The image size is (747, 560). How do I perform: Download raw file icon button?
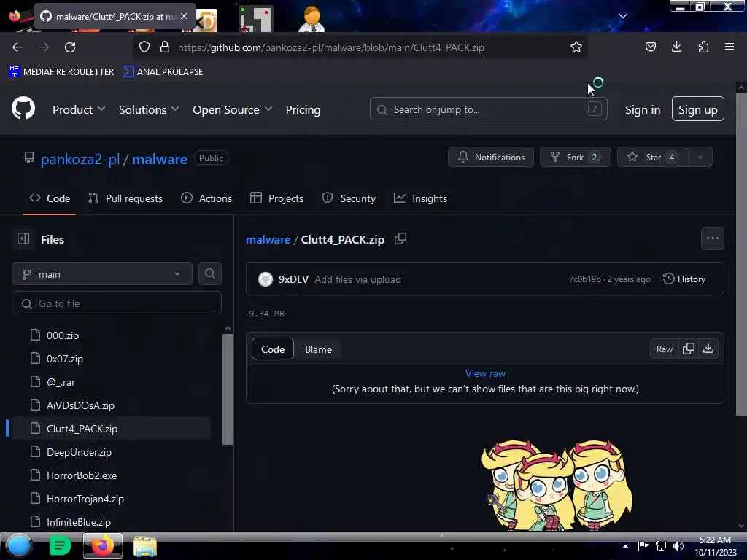708,349
